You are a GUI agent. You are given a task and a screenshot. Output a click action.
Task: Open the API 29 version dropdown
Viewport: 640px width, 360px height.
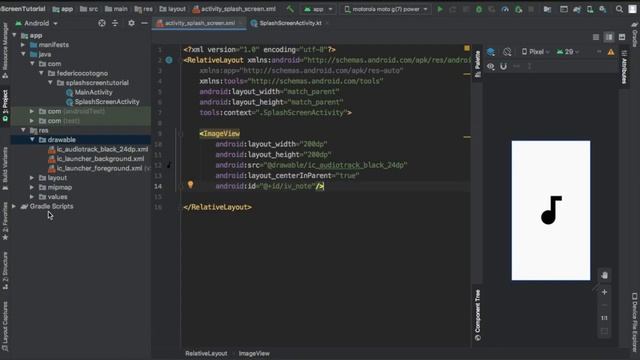(568, 52)
